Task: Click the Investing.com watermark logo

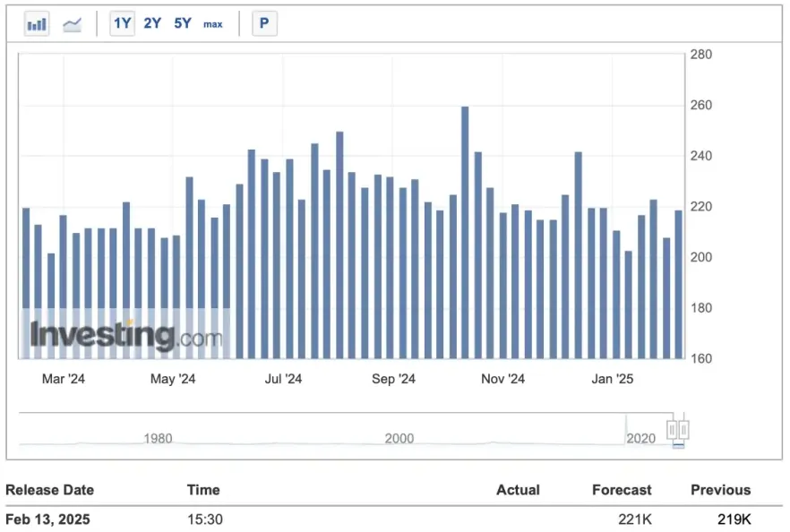Action: point(125,336)
